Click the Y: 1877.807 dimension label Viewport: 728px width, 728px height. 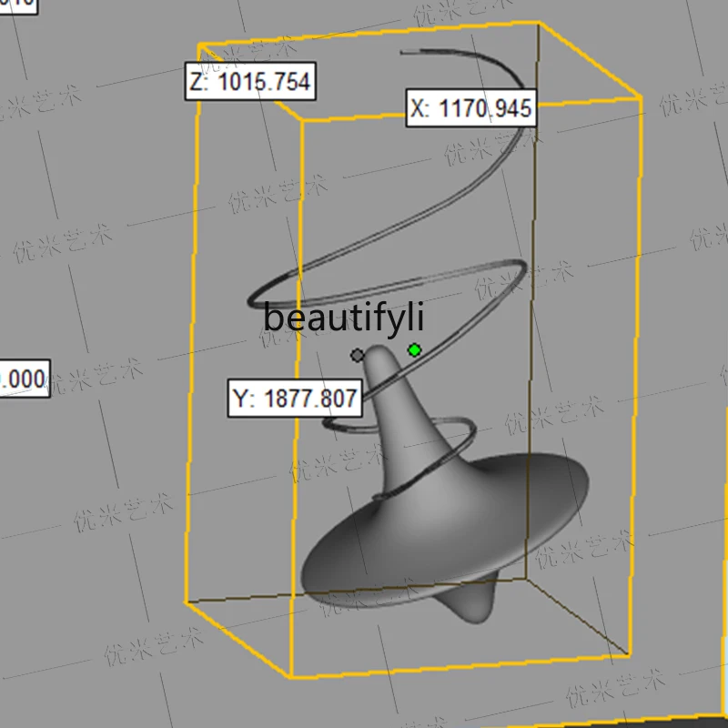click(295, 398)
